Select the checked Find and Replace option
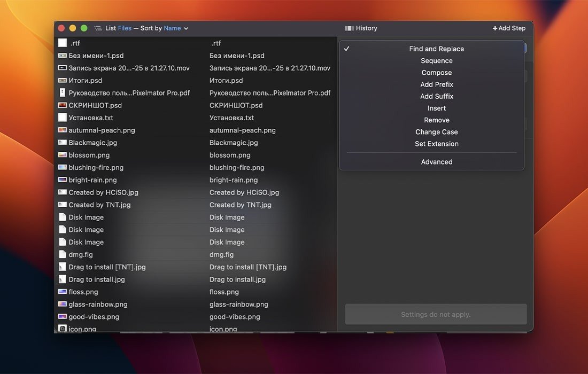This screenshot has width=588, height=374. (436, 49)
